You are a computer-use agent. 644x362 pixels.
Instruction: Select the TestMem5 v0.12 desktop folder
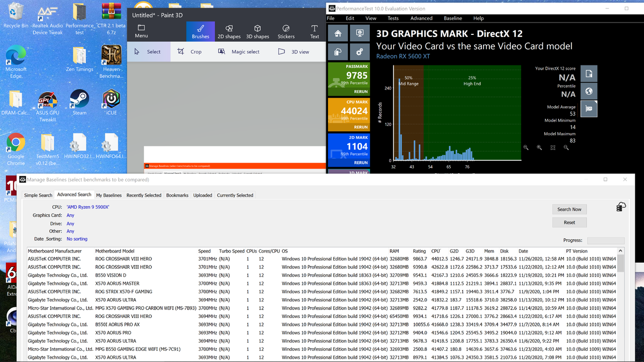tap(47, 150)
